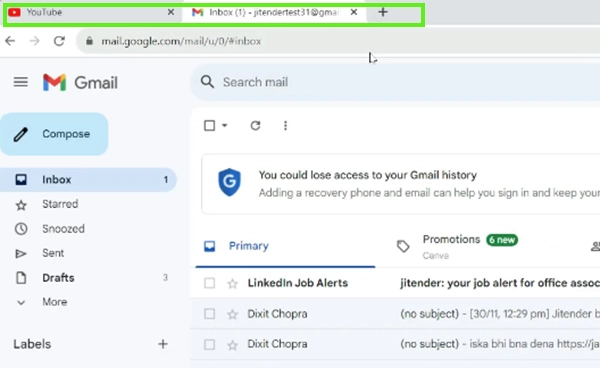
Task: Open the 'iska bhi bna dena' email
Action: pos(395,344)
